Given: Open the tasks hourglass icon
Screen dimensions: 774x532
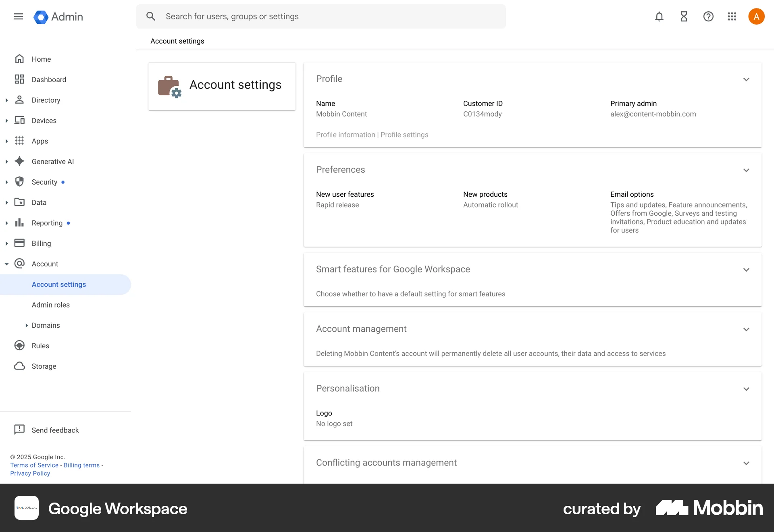Looking at the screenshot, I should 683,17.
